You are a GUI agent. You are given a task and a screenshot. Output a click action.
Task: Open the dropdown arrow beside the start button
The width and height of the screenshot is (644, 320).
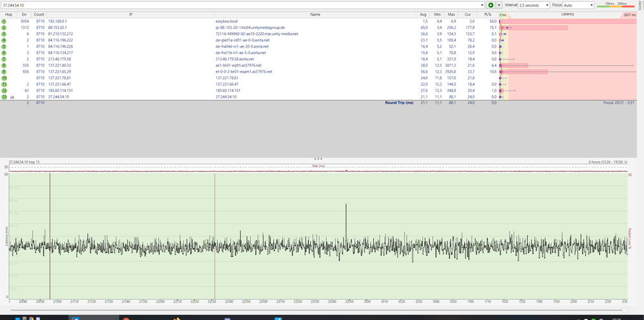tap(498, 5)
